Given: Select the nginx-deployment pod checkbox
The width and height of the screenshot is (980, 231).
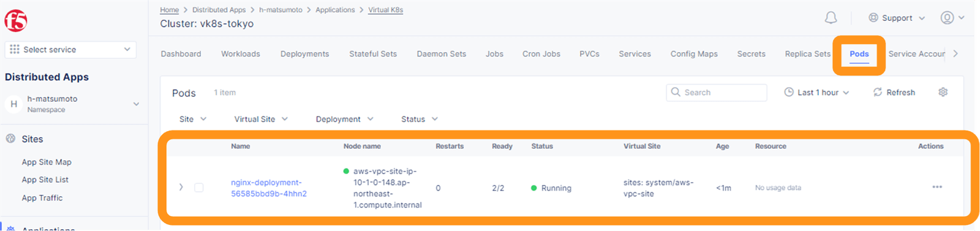Looking at the screenshot, I should click(199, 187).
